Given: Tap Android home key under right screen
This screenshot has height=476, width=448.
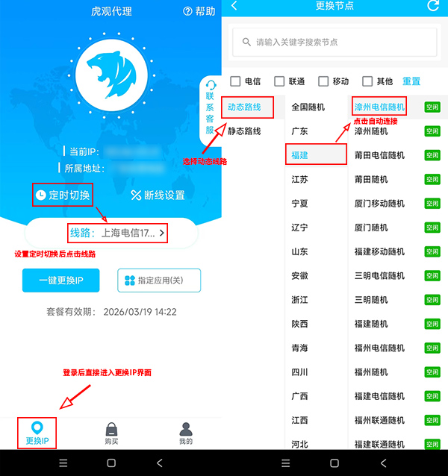Looking at the screenshot, I should (335, 463).
